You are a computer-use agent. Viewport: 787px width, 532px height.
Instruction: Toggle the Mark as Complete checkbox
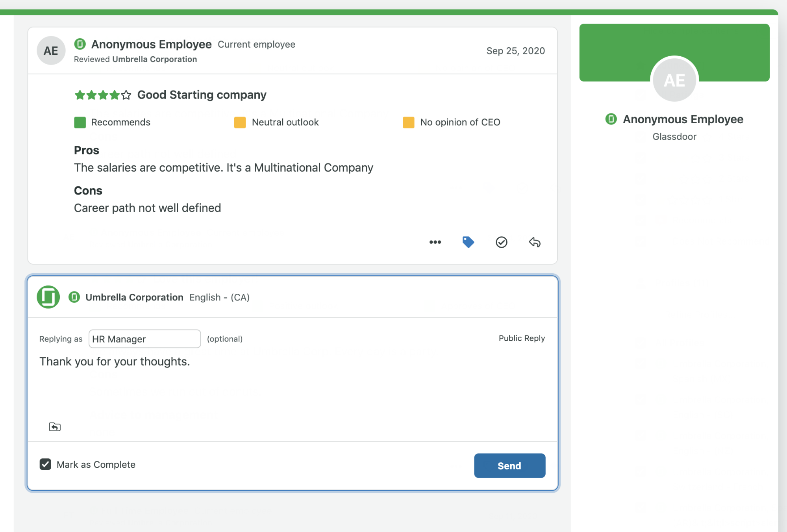(x=46, y=464)
